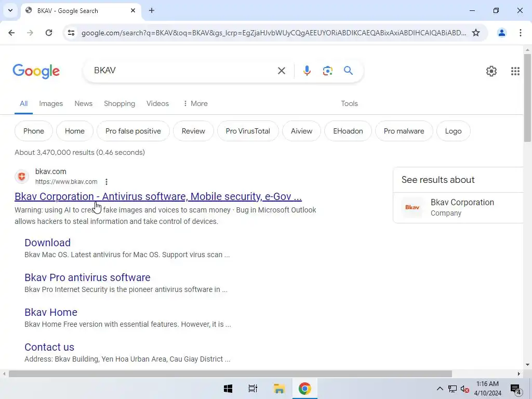Click the browser forward arrow
532x399 pixels.
[30, 33]
